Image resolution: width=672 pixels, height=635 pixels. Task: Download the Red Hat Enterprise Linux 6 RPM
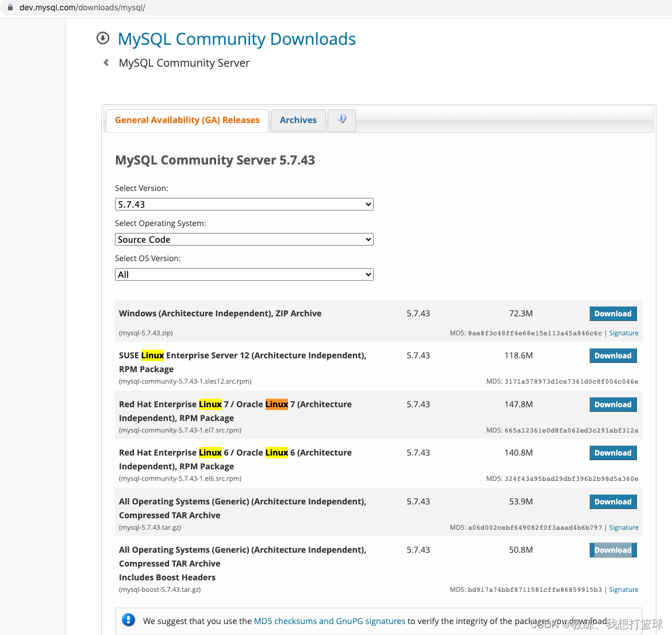click(x=613, y=453)
